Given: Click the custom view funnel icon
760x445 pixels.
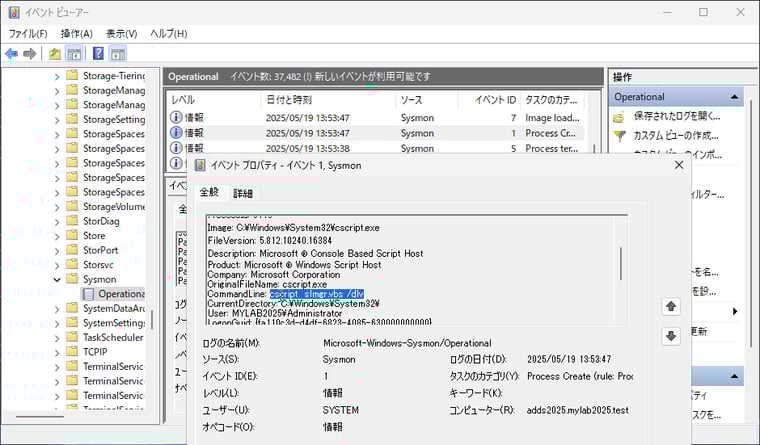Looking at the screenshot, I should (x=619, y=135).
